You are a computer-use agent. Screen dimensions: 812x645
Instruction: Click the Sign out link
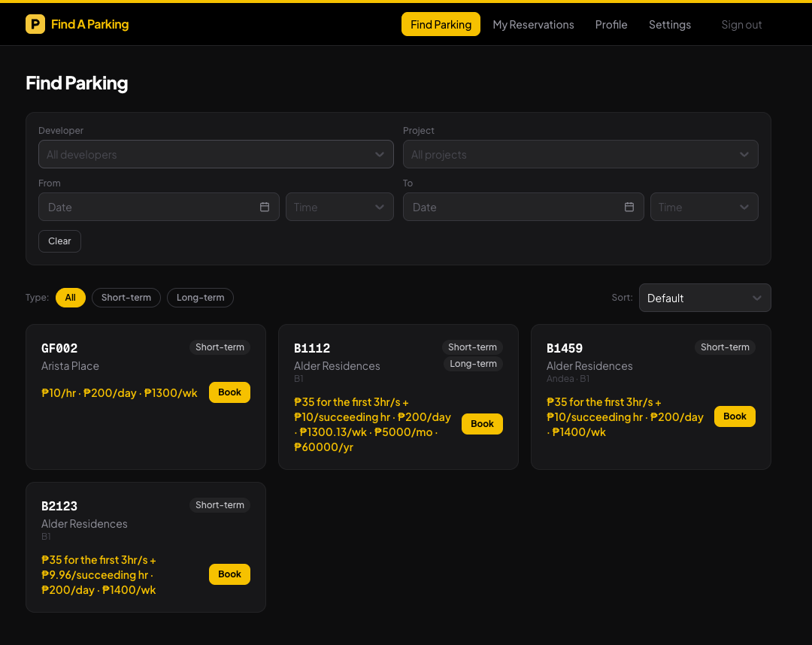pyautogui.click(x=741, y=24)
